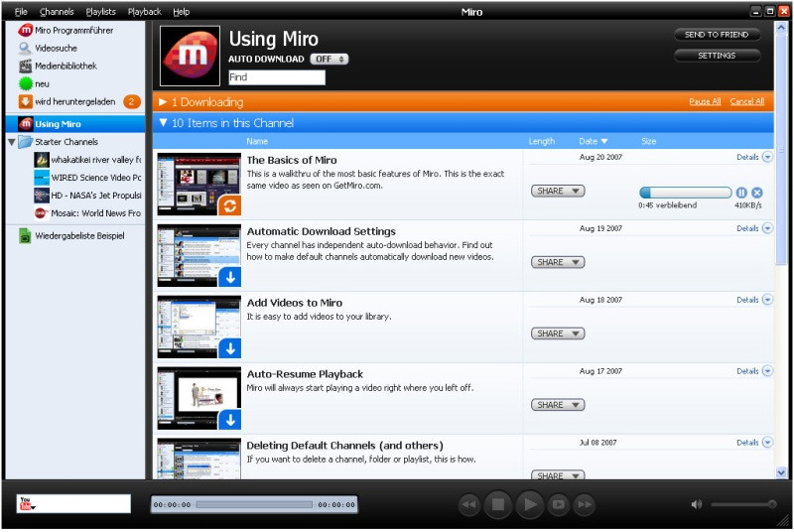The height and width of the screenshot is (532, 794).
Task: Click Pause All link
Action: [x=705, y=102]
